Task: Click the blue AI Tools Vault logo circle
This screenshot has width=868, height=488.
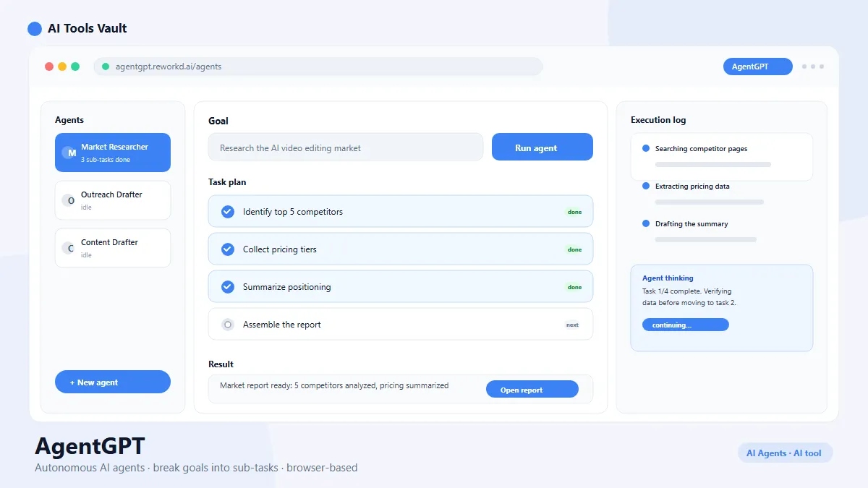Action: pyautogui.click(x=35, y=29)
